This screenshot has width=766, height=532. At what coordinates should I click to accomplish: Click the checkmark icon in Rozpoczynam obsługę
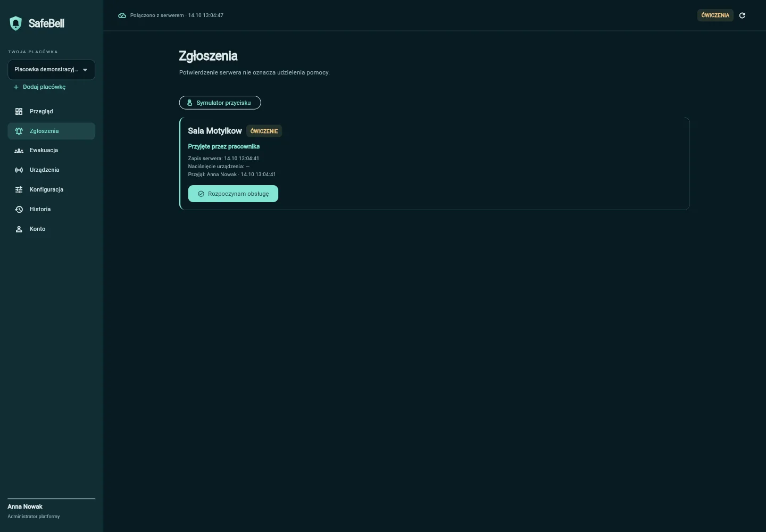point(201,194)
